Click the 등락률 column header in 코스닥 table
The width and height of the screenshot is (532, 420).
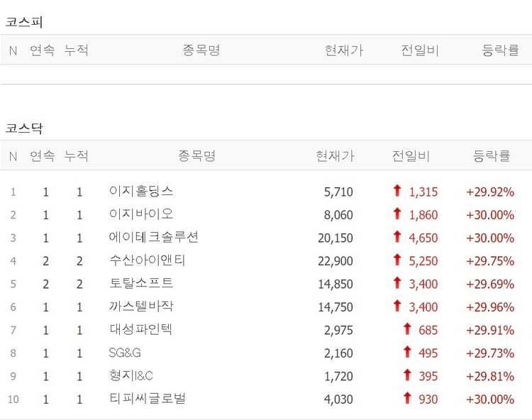coord(492,156)
